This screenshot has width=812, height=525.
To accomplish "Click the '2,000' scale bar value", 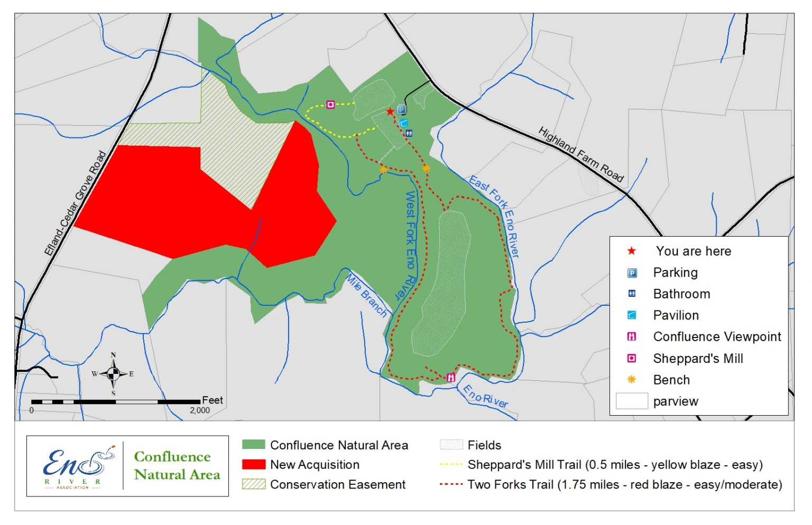I will tap(200, 410).
